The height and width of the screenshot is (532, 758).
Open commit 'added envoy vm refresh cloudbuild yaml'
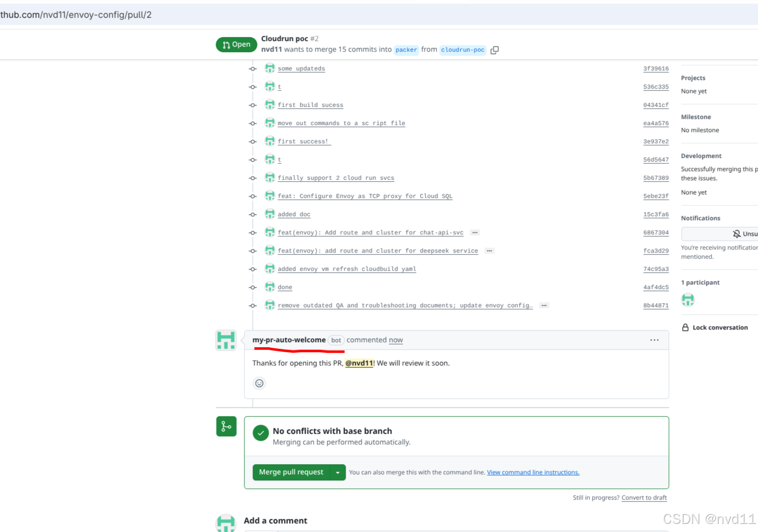(347, 269)
